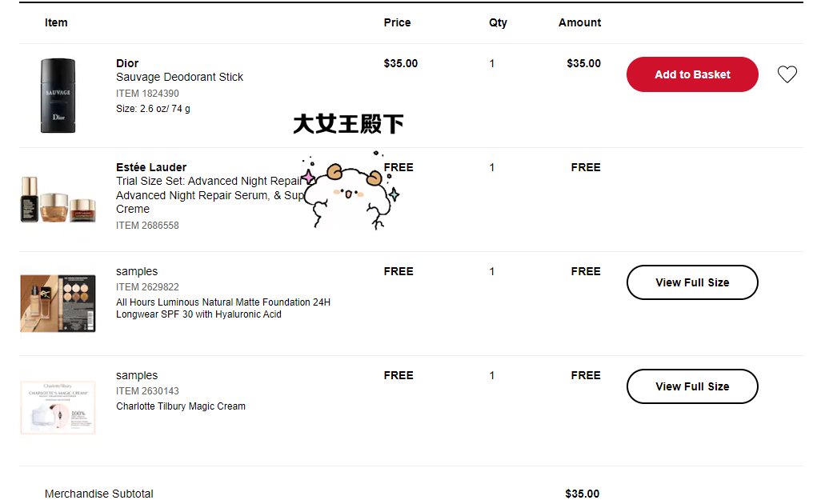Click the Price column header
This screenshot has height=504, width=817.
point(397,22)
